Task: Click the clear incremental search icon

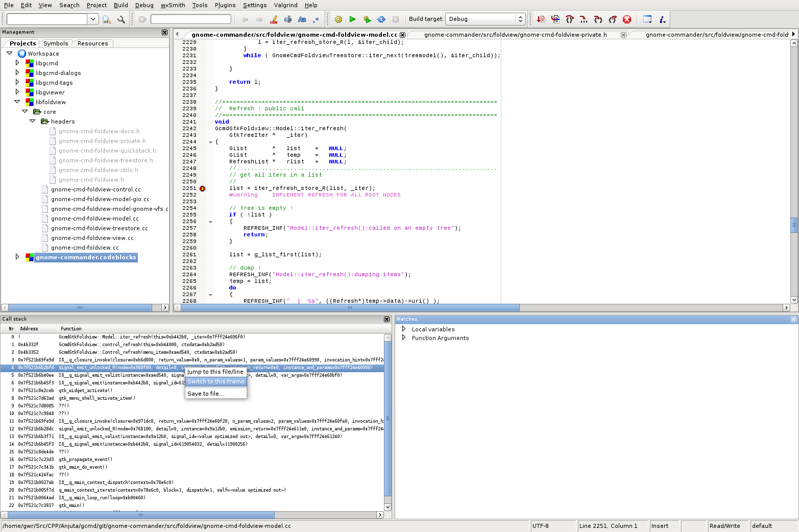Action: point(142,19)
